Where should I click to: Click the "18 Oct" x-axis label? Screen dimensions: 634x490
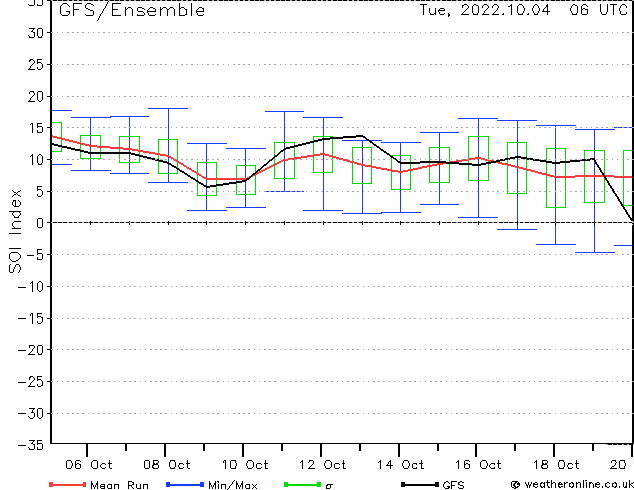click(x=556, y=465)
